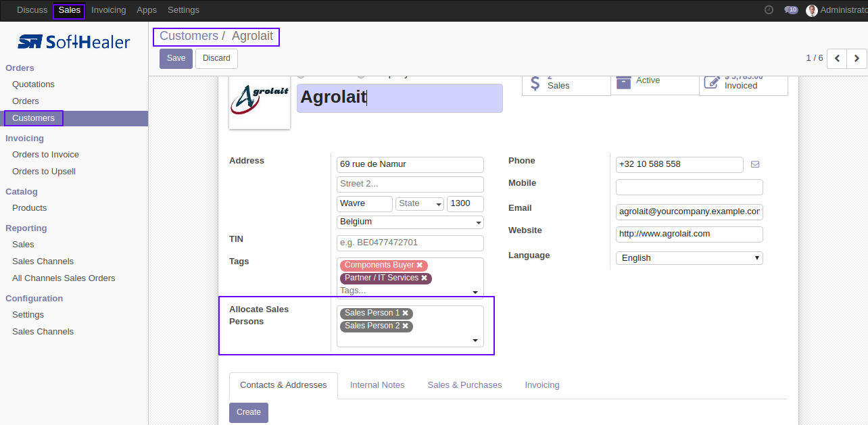Screen dimensions: 868x425
Task: Open Products under Catalog
Action: tap(29, 208)
